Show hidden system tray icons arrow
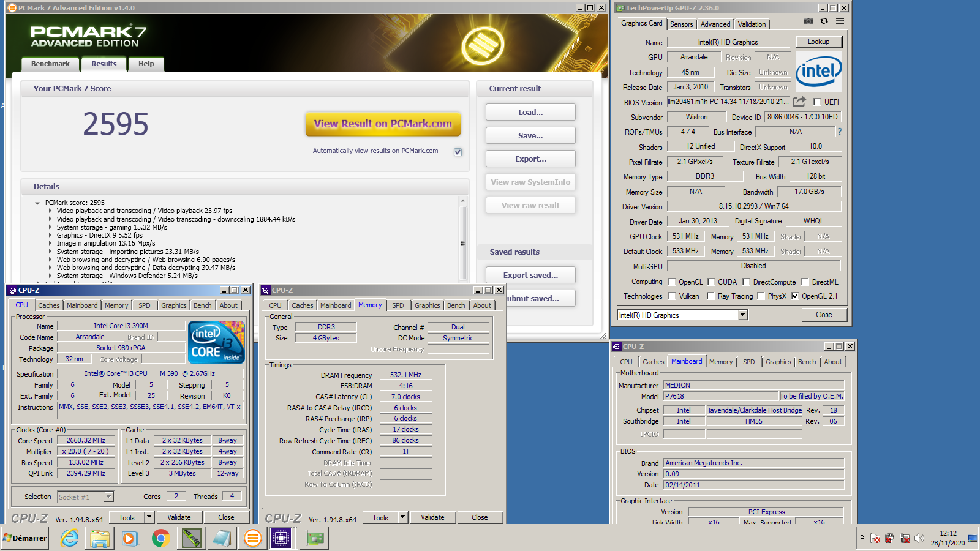This screenshot has width=980, height=551. (862, 538)
